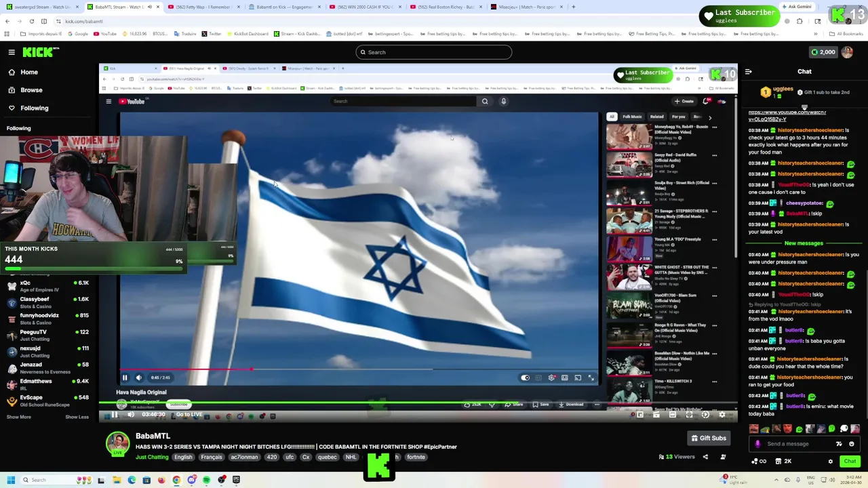Image resolution: width=868 pixels, height=488 pixels.
Task: Click the Kick logo
Action: pyautogui.click(x=41, y=52)
